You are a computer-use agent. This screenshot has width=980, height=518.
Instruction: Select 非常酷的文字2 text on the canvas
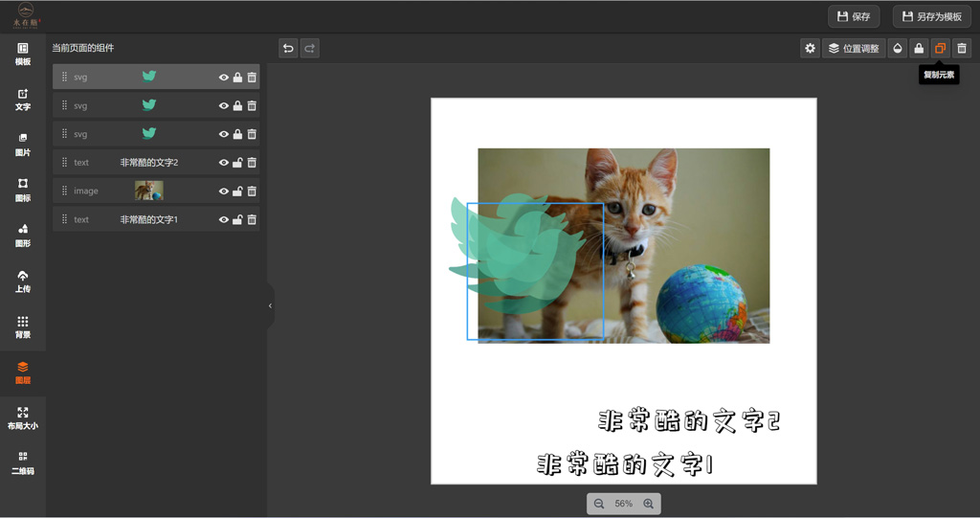(x=689, y=421)
